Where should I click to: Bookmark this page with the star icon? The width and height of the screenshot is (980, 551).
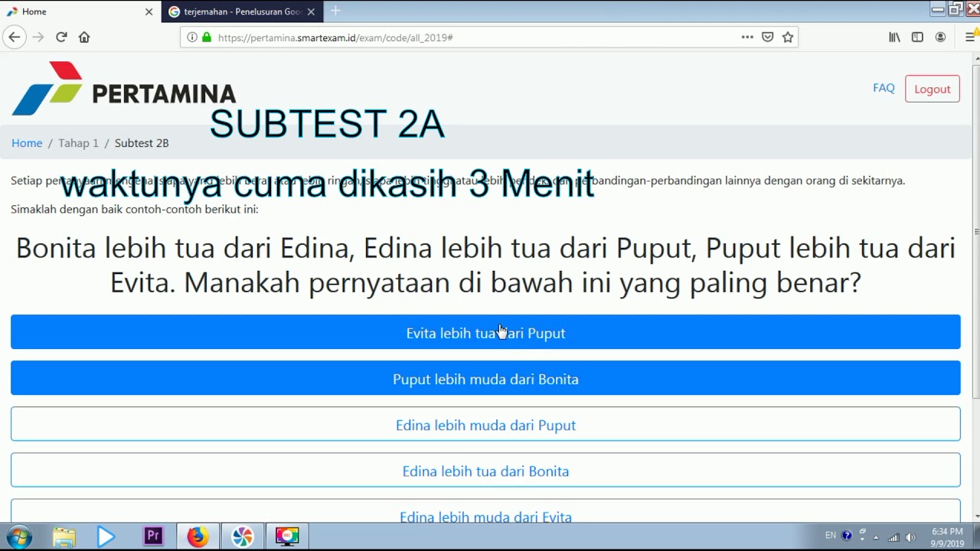(x=788, y=37)
